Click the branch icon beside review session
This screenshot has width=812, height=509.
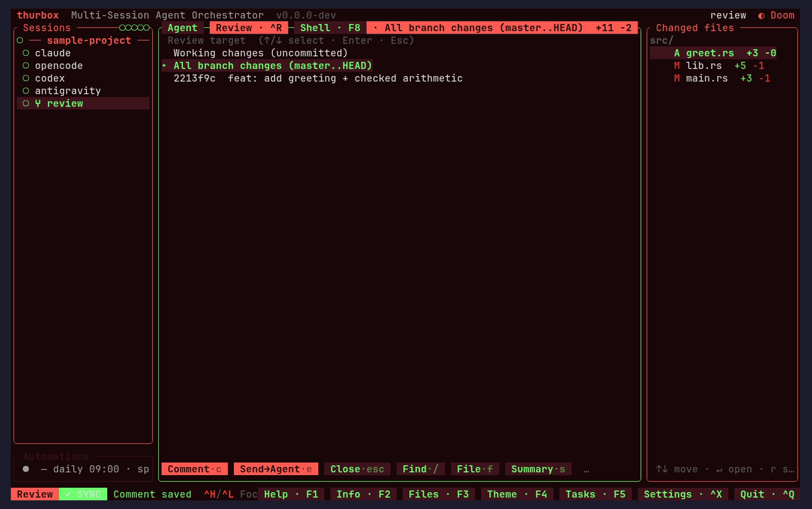(x=38, y=103)
